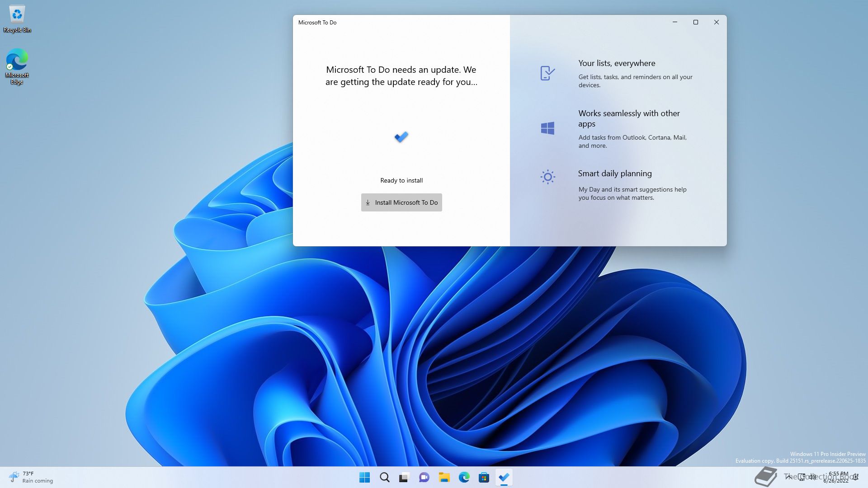Launch Microsoft Edge from the taskbar

click(x=464, y=477)
